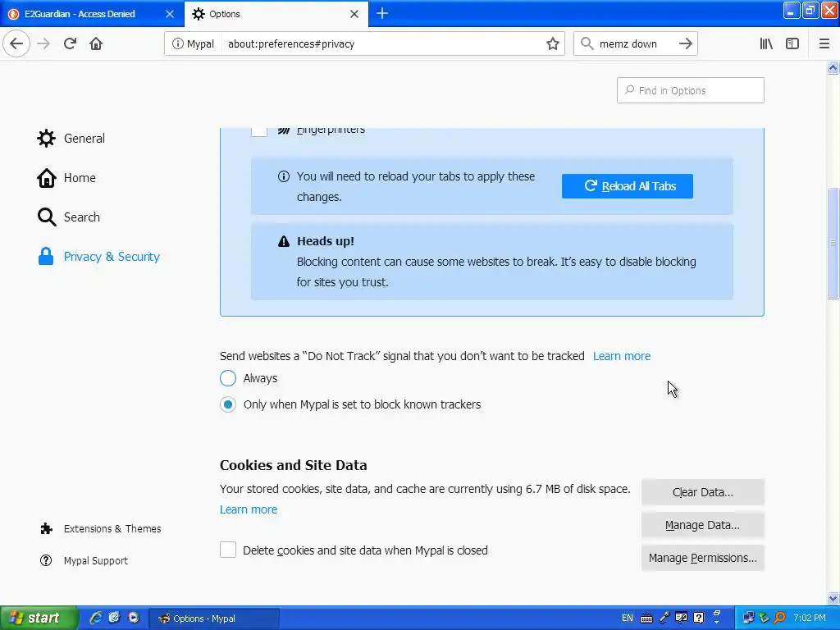This screenshot has width=840, height=630.
Task: Click the Find in Options search field
Action: coord(690,90)
